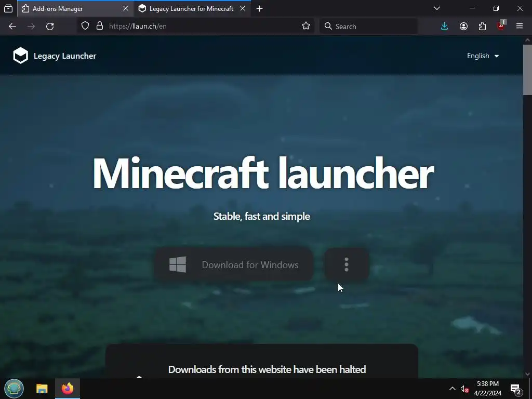532x399 pixels.
Task: Select the Legacy Launcher for Minecraft tab
Action: click(x=192, y=8)
